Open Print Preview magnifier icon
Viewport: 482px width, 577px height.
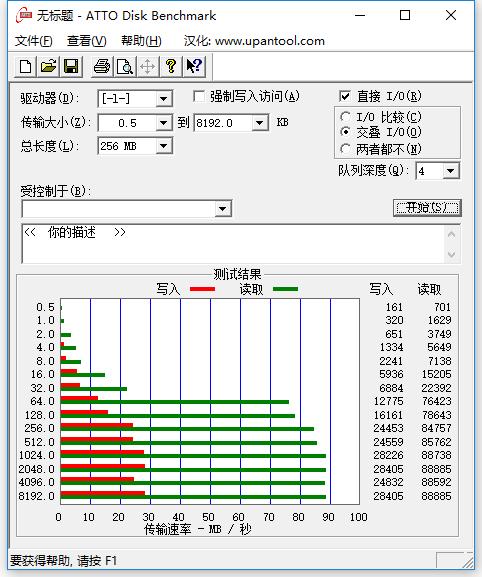125,67
